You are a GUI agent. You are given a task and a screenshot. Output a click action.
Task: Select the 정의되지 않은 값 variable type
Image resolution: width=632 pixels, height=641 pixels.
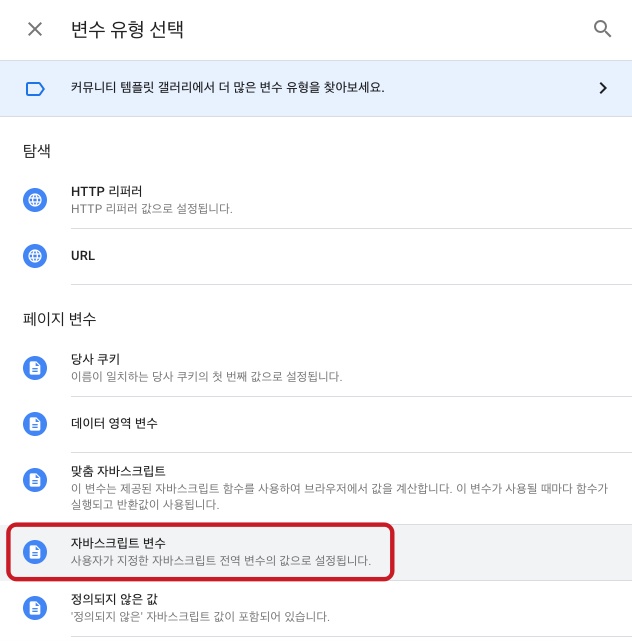coord(316,608)
